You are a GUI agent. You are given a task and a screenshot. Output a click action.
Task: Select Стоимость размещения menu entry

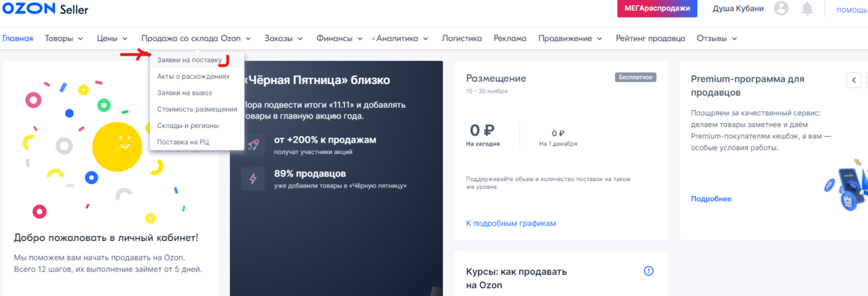coord(197,109)
